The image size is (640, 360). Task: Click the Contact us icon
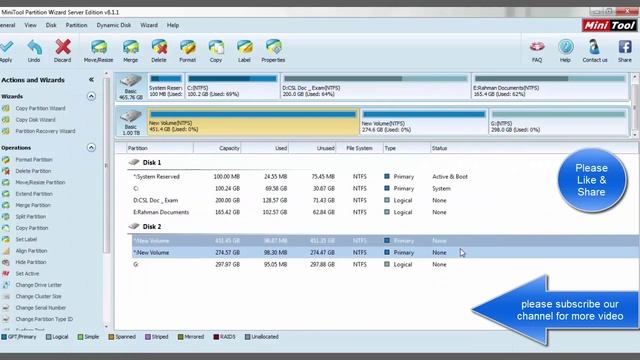[594, 47]
